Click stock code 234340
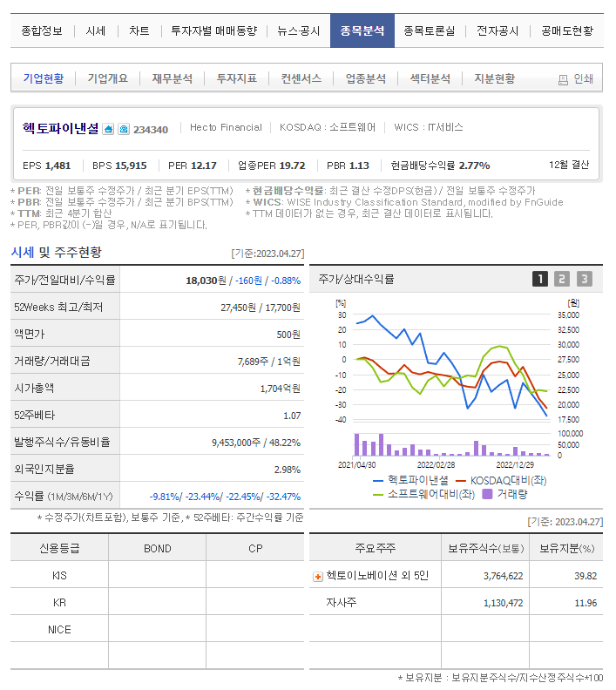The height and width of the screenshot is (690, 616). (151, 130)
